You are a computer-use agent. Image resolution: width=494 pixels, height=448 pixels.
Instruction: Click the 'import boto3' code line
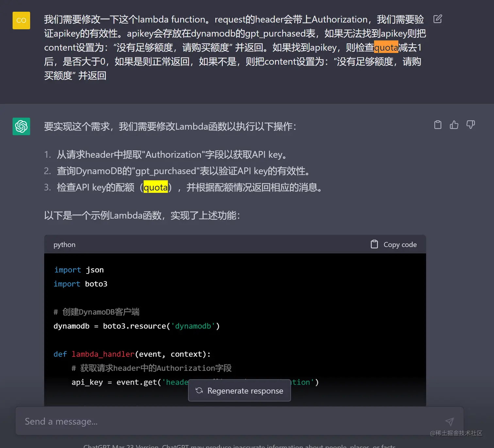point(80,284)
